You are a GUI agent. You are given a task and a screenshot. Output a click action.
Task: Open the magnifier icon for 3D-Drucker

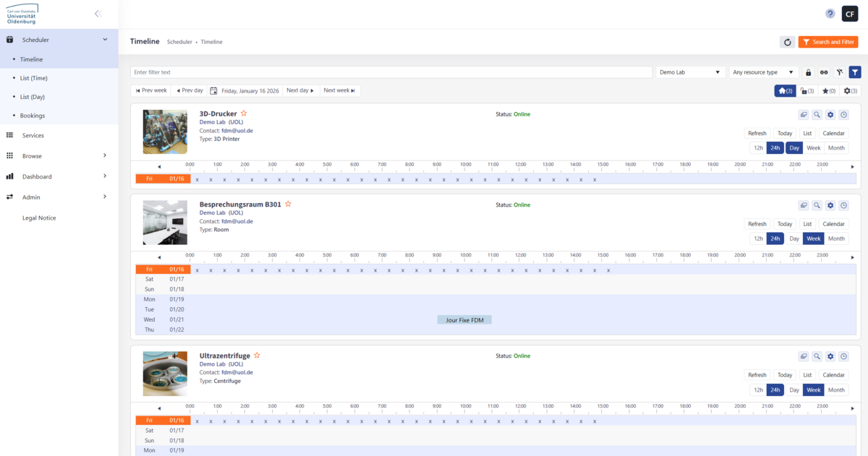click(817, 115)
